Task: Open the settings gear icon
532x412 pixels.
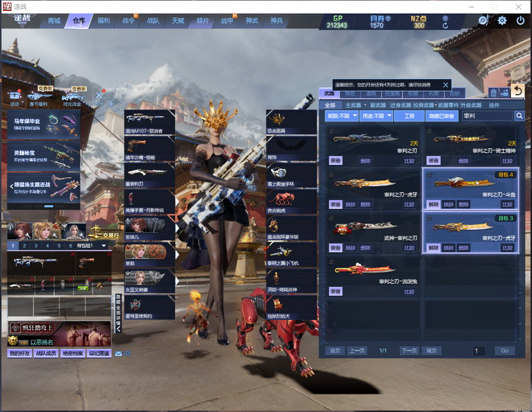Action: [502, 21]
